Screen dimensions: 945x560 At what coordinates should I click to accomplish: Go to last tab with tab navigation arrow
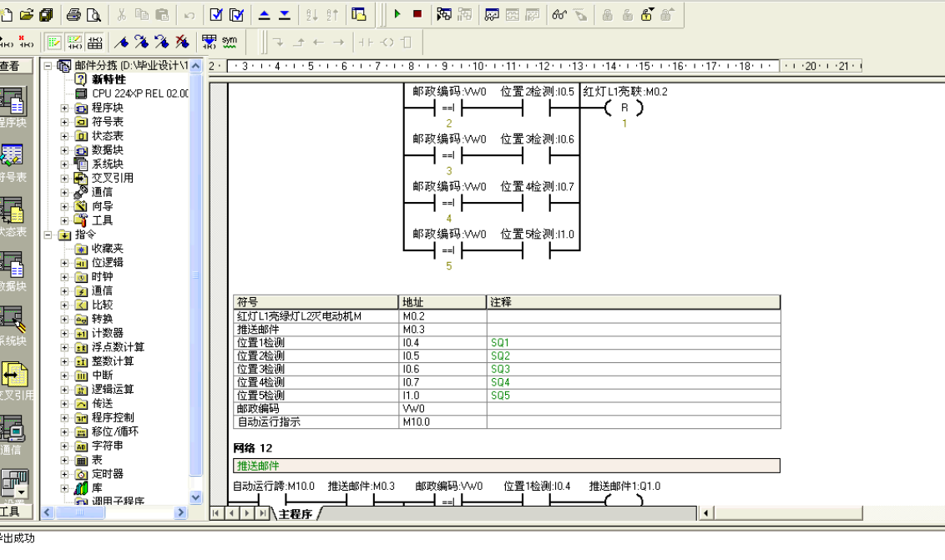[262, 513]
